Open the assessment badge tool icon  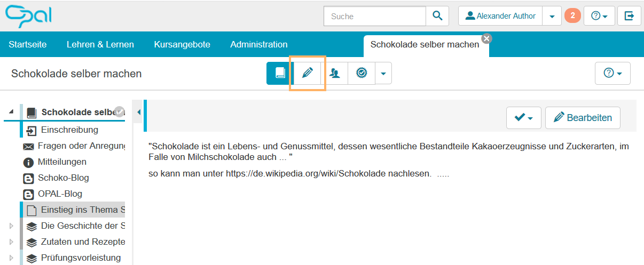362,73
